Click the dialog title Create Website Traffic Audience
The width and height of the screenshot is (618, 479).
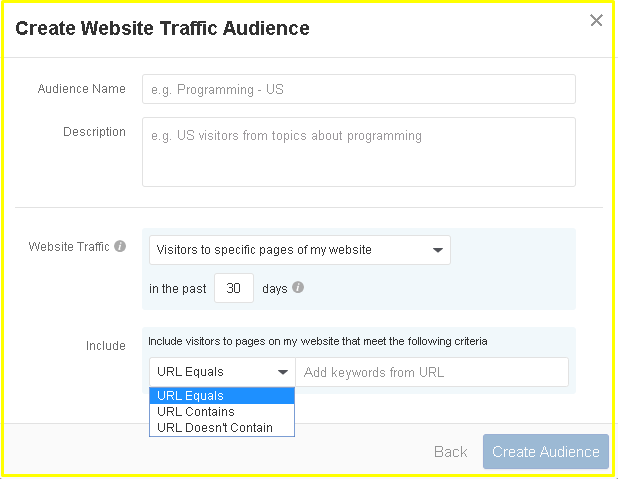click(x=162, y=28)
